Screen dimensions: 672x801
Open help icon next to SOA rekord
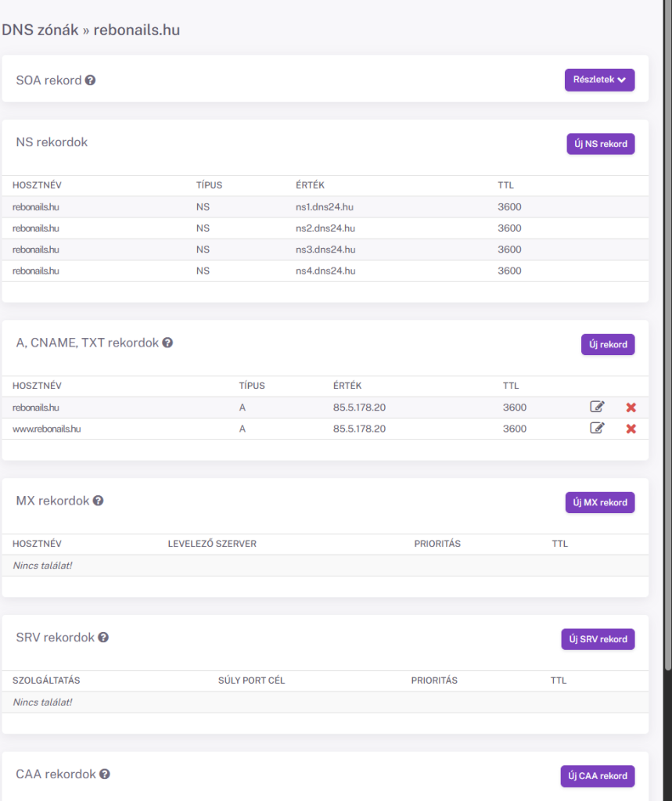pyautogui.click(x=90, y=80)
